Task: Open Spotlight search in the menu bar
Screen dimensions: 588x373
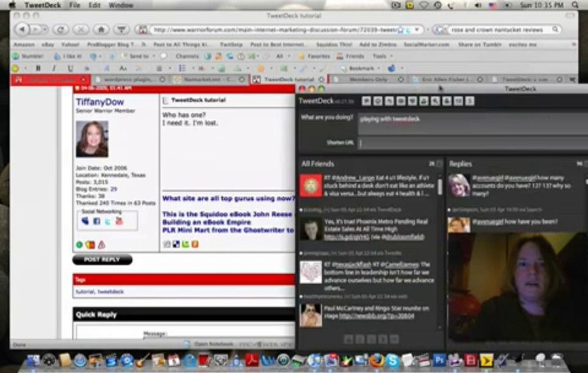Action: click(x=575, y=5)
